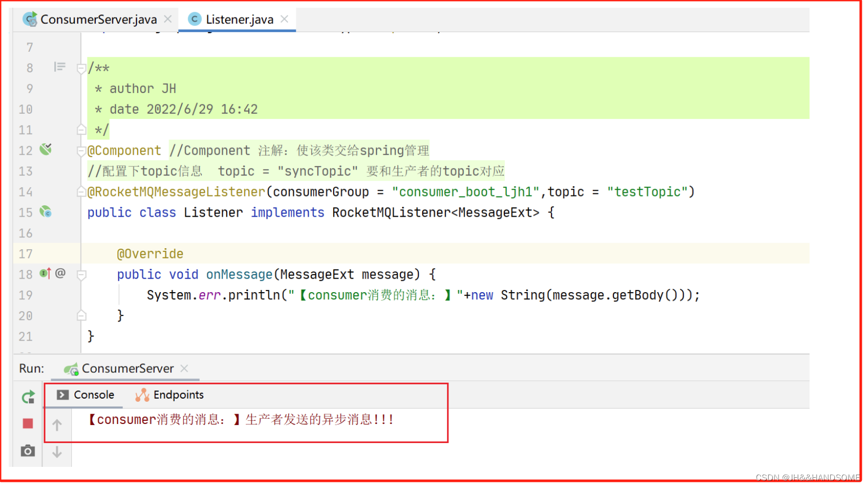The image size is (868, 486).
Task: Click the camera dump threads icon
Action: tap(28, 451)
